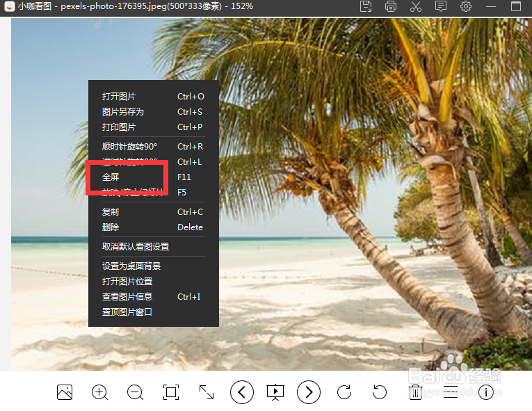Select 查看图片信息 entry
This screenshot has height=411, width=532.
(154, 297)
